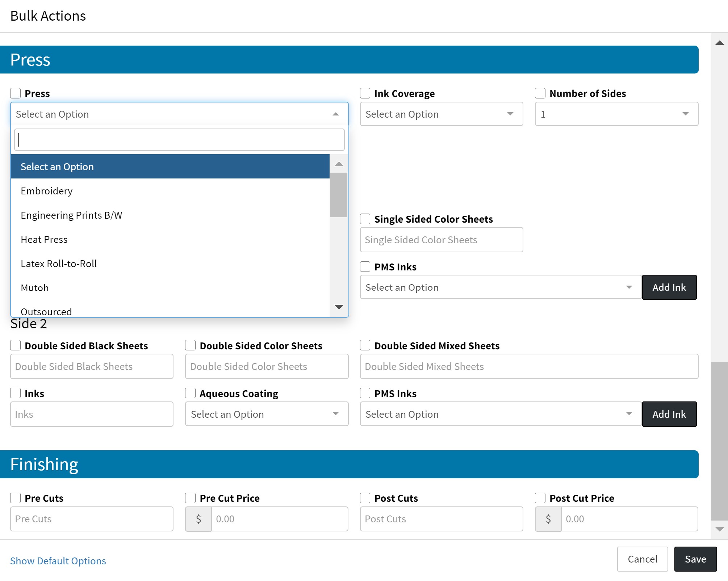The height and width of the screenshot is (581, 728).
Task: Enable the Ink Coverage checkbox
Action: pyautogui.click(x=365, y=93)
